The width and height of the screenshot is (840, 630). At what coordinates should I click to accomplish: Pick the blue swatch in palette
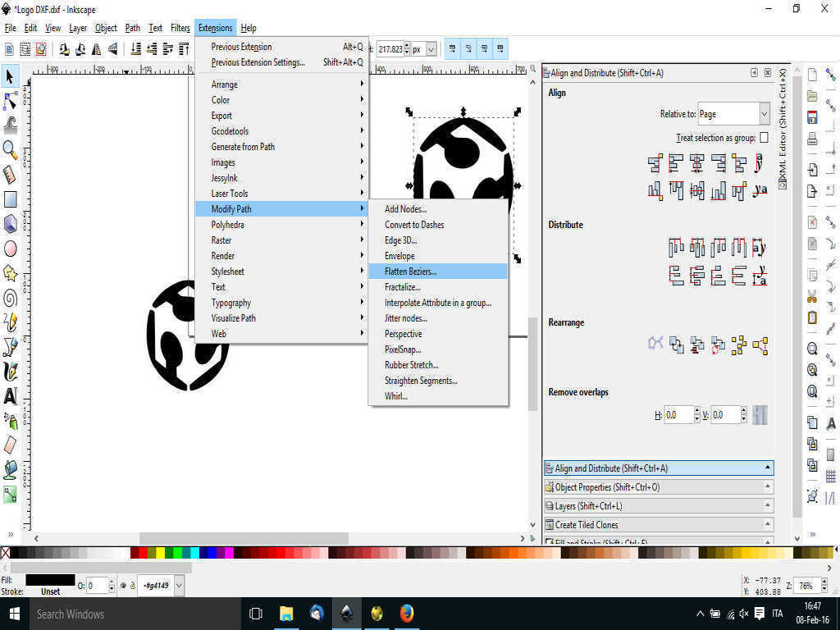[x=212, y=553]
